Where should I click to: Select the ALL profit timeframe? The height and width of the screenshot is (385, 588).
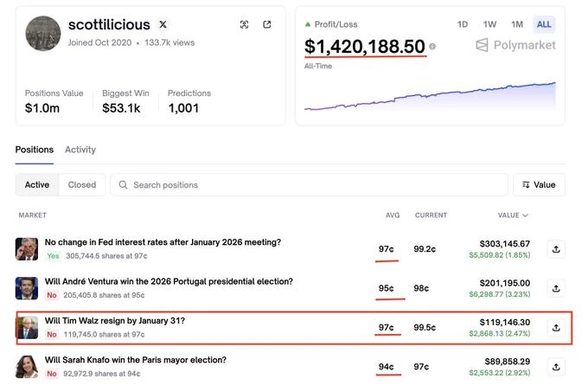click(544, 24)
